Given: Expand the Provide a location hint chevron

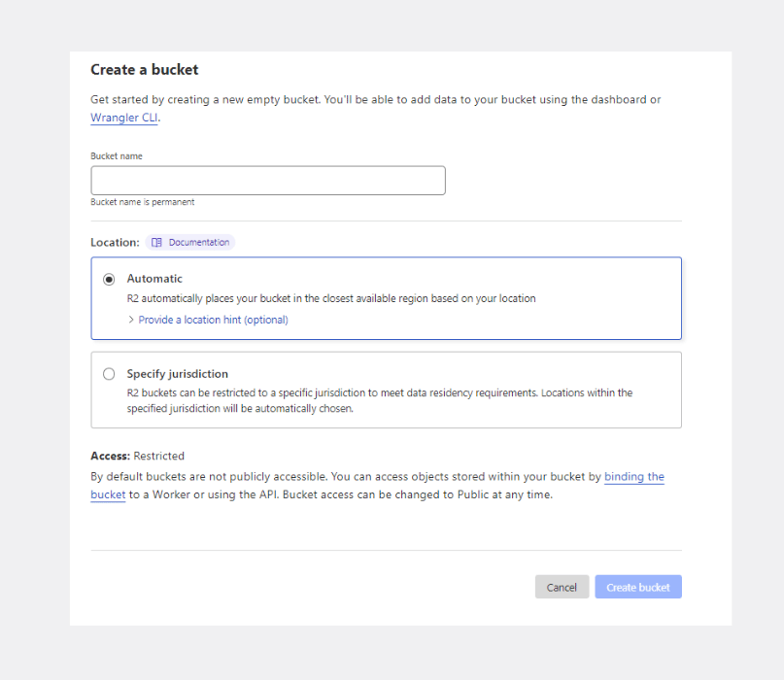Looking at the screenshot, I should pyautogui.click(x=131, y=320).
